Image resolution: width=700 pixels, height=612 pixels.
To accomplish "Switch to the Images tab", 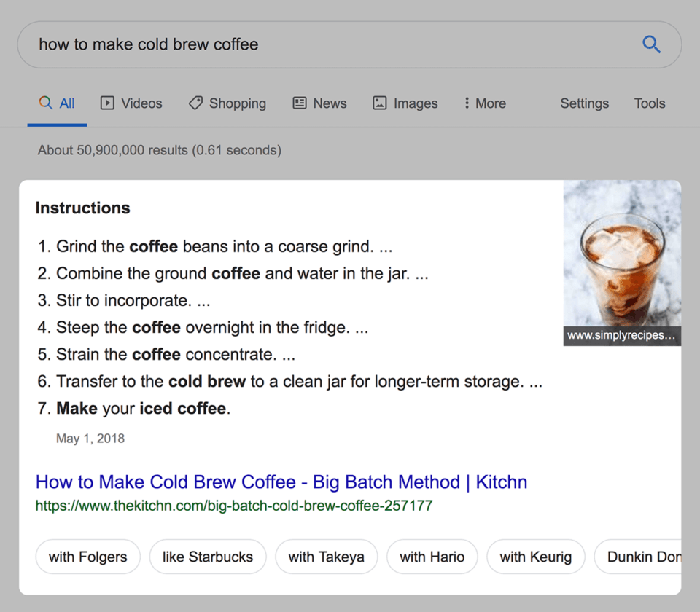I will 405,103.
